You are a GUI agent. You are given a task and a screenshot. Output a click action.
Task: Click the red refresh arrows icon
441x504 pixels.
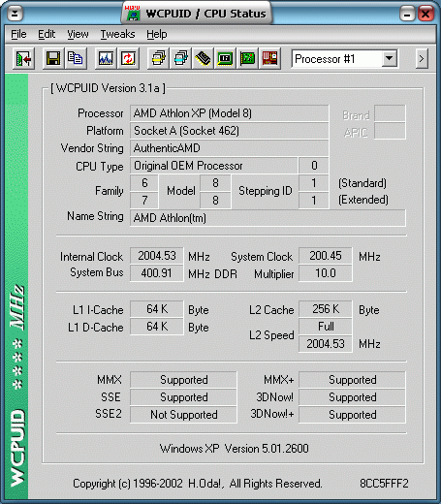pyautogui.click(x=128, y=59)
